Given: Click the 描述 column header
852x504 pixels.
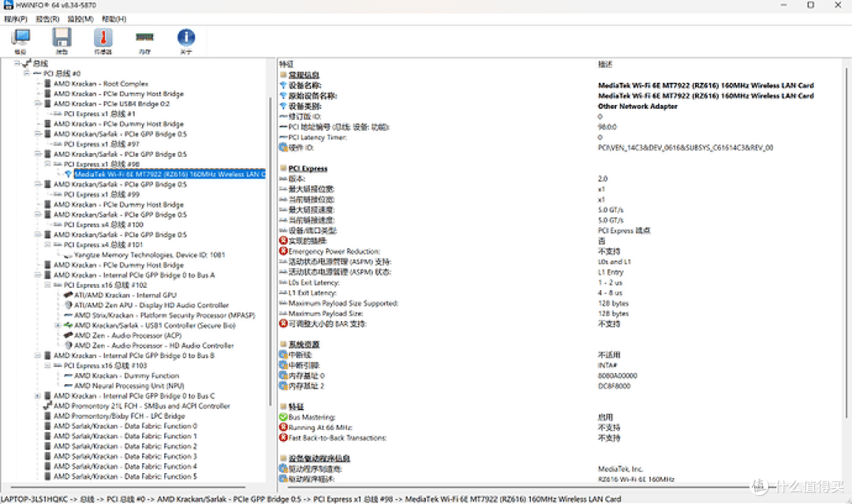Looking at the screenshot, I should tap(605, 64).
